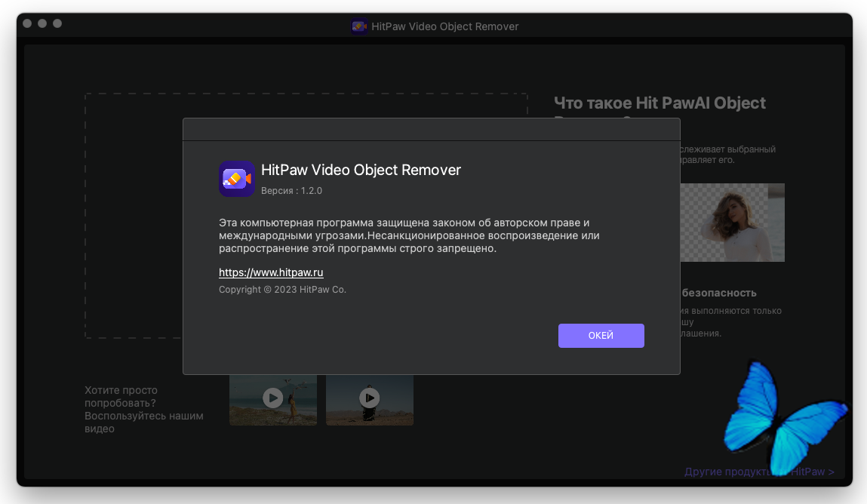Screen dimensions: 867x504
Task: Click the woman preview image on the right
Action: (x=732, y=223)
